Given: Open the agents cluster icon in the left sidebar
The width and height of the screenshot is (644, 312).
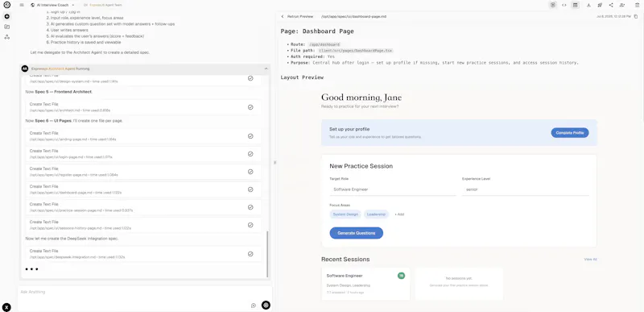Looking at the screenshot, I should [x=7, y=37].
